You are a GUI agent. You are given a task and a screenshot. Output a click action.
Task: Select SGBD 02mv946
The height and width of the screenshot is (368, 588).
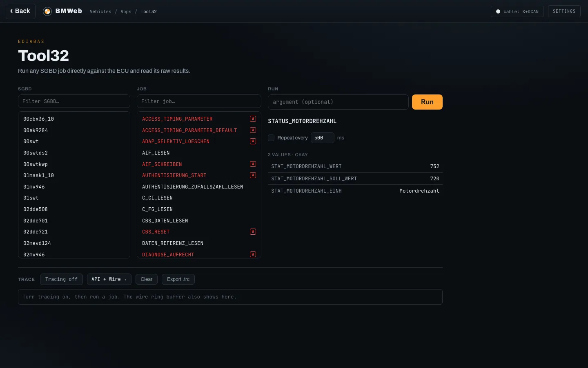coord(74,254)
